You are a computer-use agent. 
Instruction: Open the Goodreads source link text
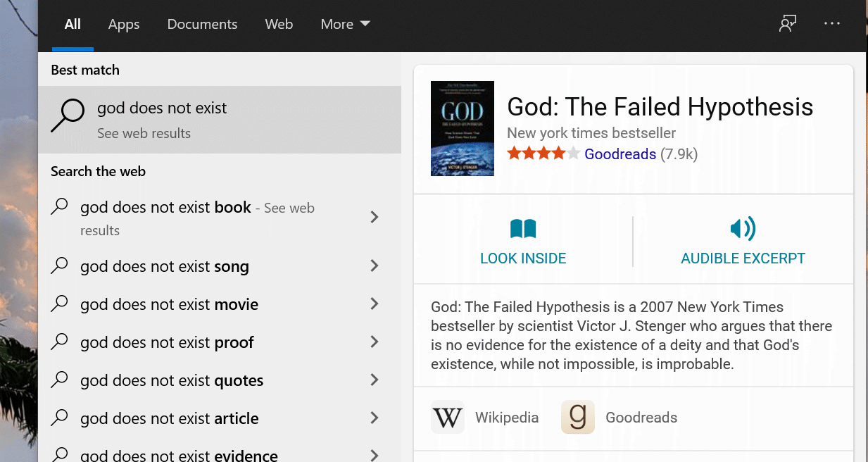[641, 417]
